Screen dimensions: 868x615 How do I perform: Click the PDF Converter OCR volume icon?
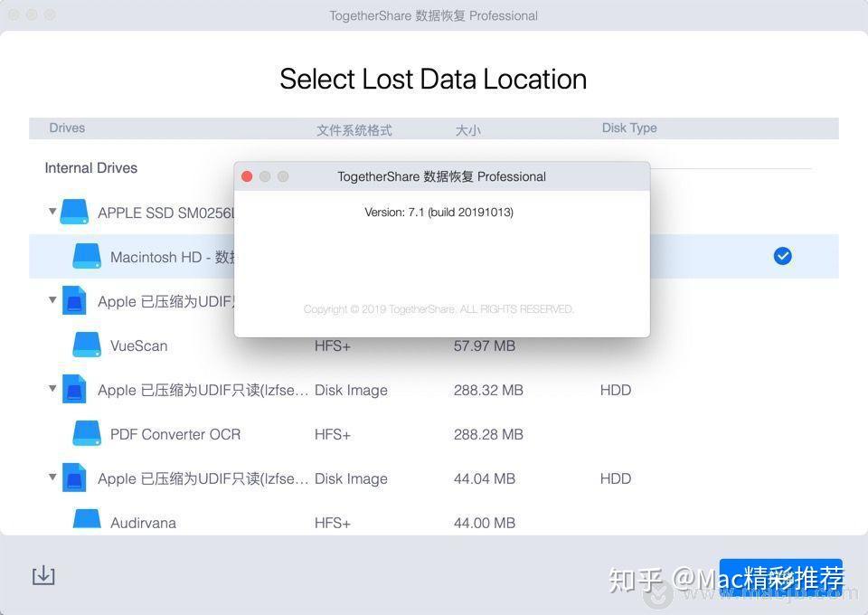point(87,433)
